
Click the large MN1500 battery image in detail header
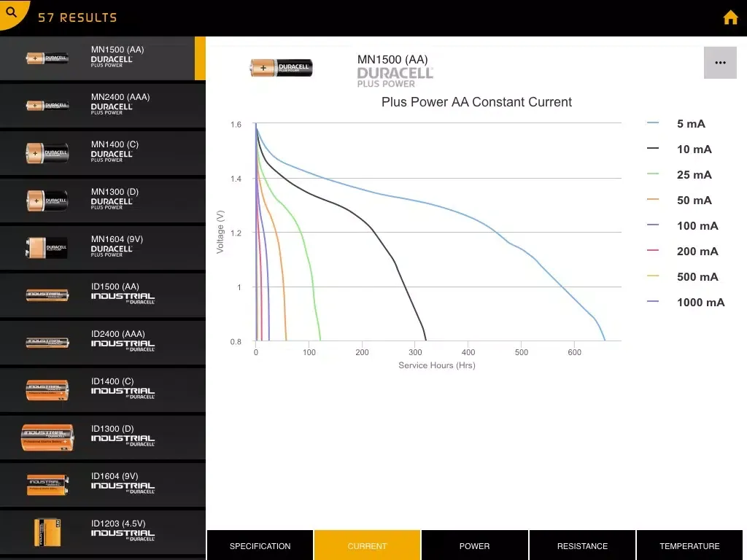(x=281, y=68)
